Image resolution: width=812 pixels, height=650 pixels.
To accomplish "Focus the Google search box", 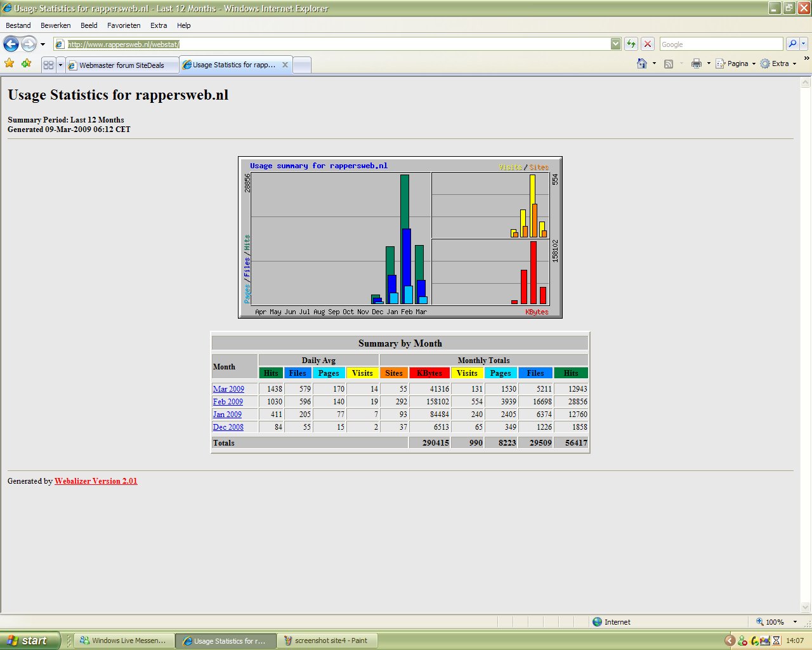I will coord(721,44).
